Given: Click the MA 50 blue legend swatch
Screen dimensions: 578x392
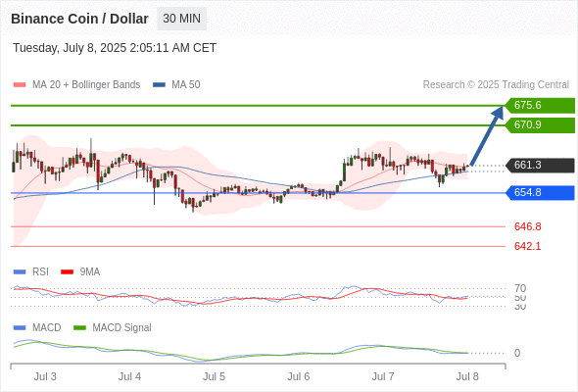Looking at the screenshot, I should (x=160, y=85).
